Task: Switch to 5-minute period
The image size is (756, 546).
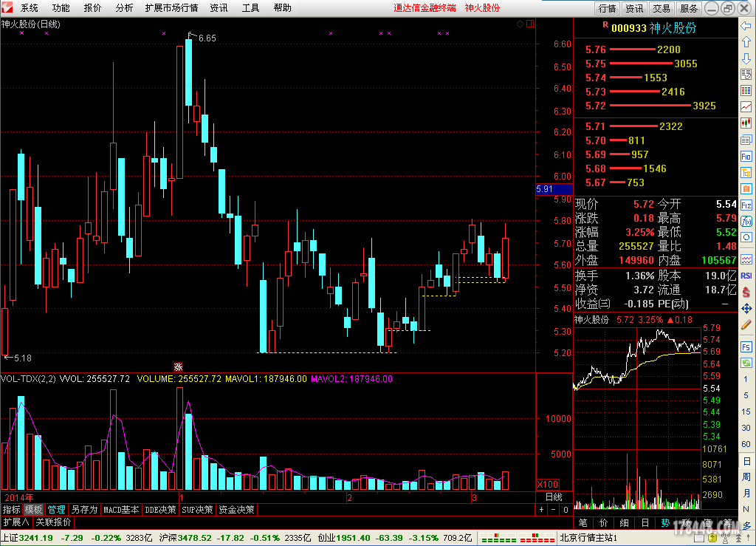Action: point(746,395)
